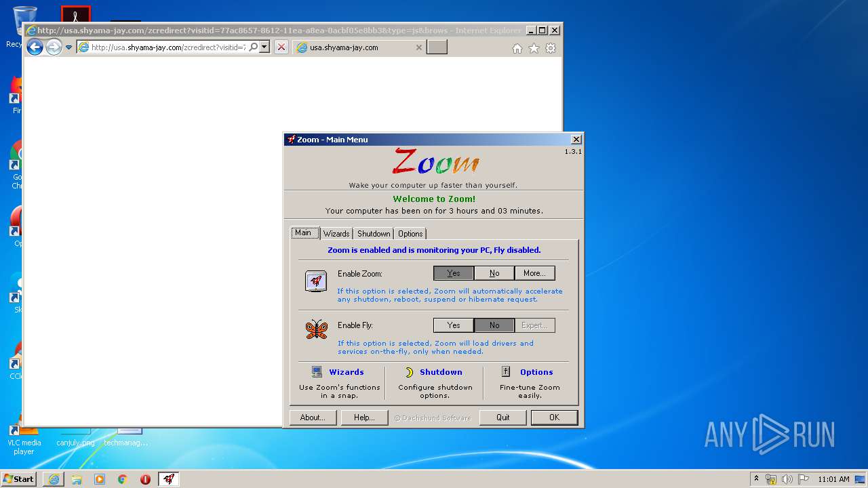Image resolution: width=868 pixels, height=488 pixels.
Task: Click OK in Zoom Main Menu
Action: 554,418
